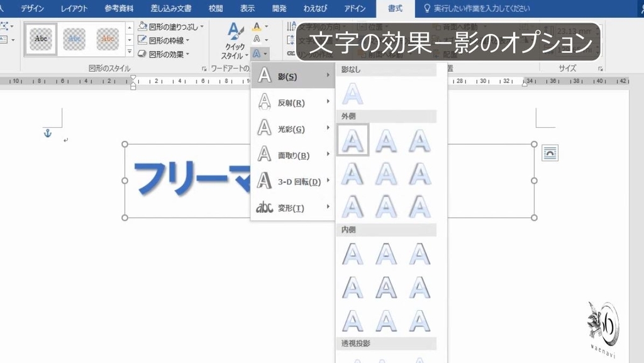The height and width of the screenshot is (363, 644).
Task: Click the first line indent marker on ruler
Action: click(133, 78)
